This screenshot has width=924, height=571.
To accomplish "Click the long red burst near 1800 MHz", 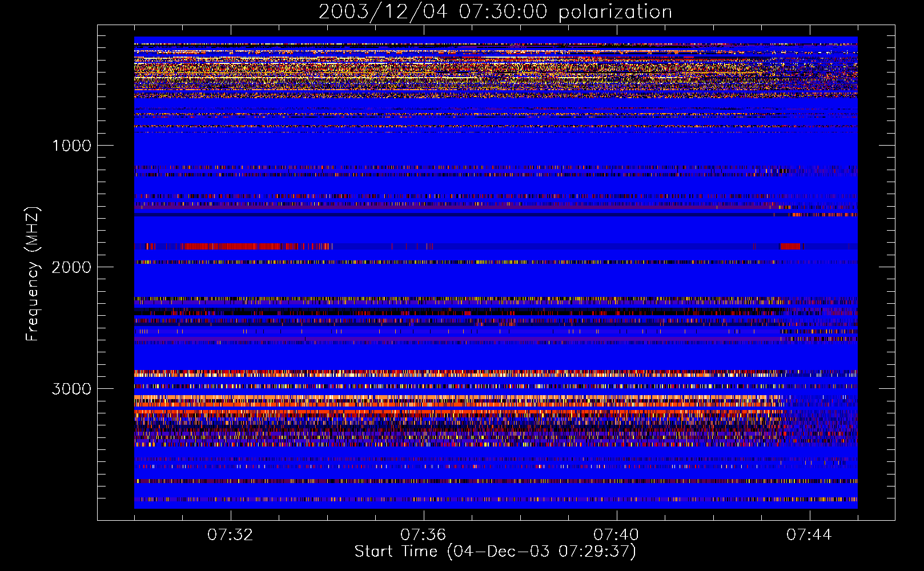I will (x=232, y=247).
